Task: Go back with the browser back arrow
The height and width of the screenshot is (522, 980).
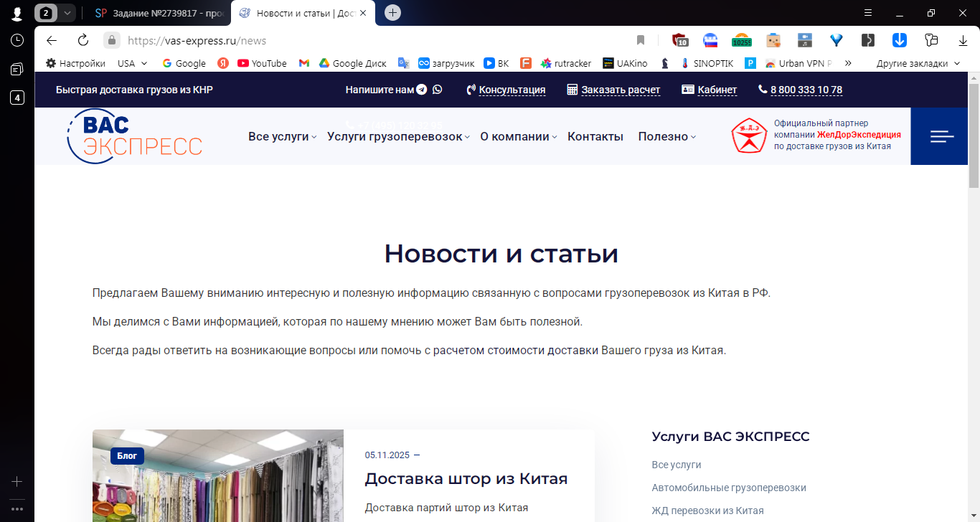Action: click(x=52, y=40)
